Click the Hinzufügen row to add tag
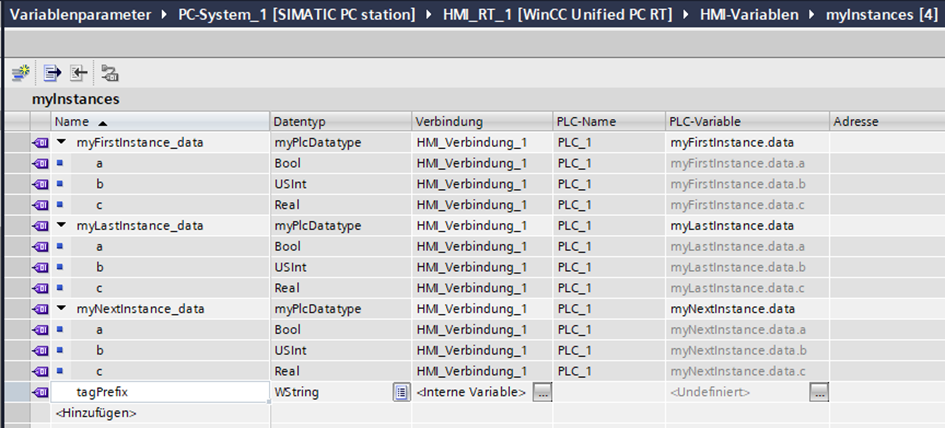Image resolution: width=945 pixels, height=428 pixels. 96,412
